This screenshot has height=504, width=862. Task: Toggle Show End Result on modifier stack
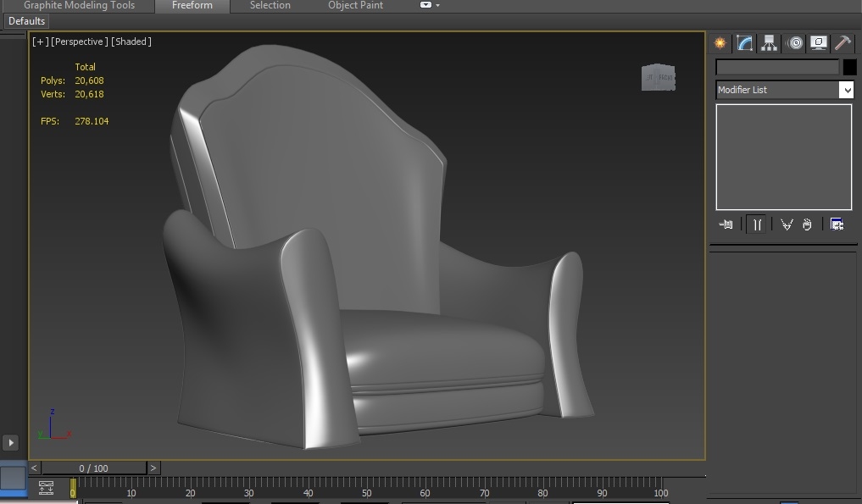(757, 224)
